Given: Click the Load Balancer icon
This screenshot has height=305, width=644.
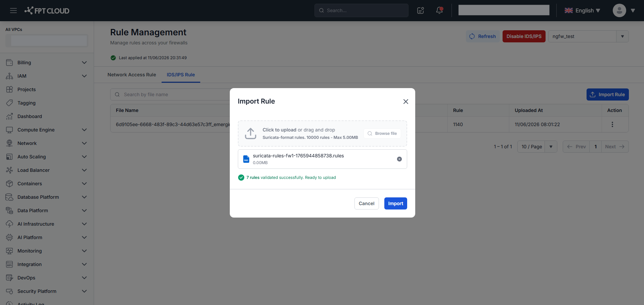Looking at the screenshot, I should point(9,170).
